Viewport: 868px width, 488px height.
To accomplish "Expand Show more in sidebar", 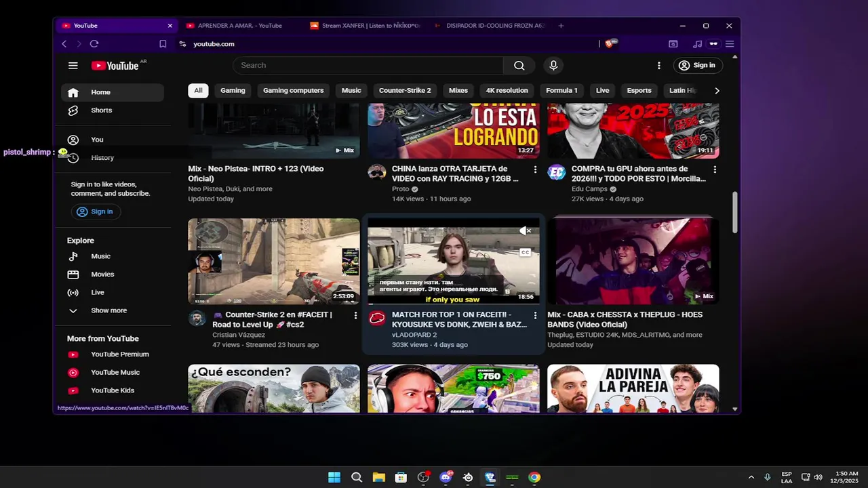I will coord(113,310).
